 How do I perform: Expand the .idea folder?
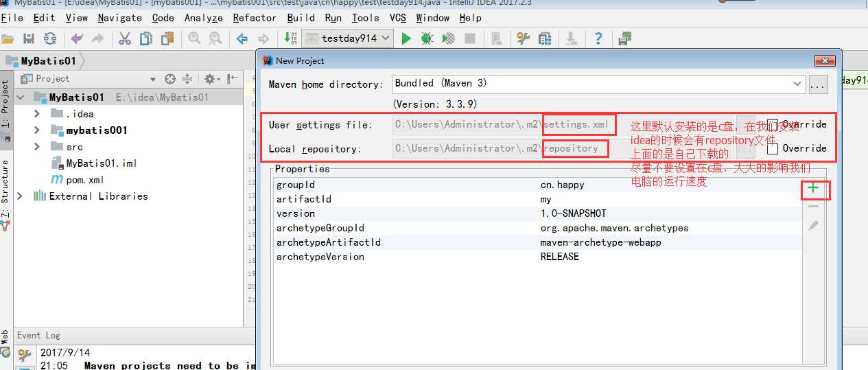(x=37, y=114)
